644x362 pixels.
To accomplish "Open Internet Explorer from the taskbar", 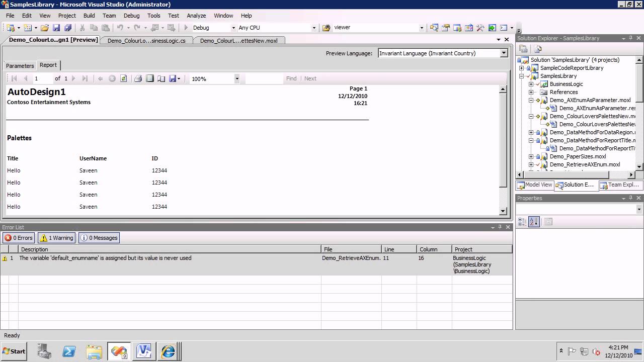I will 168,351.
